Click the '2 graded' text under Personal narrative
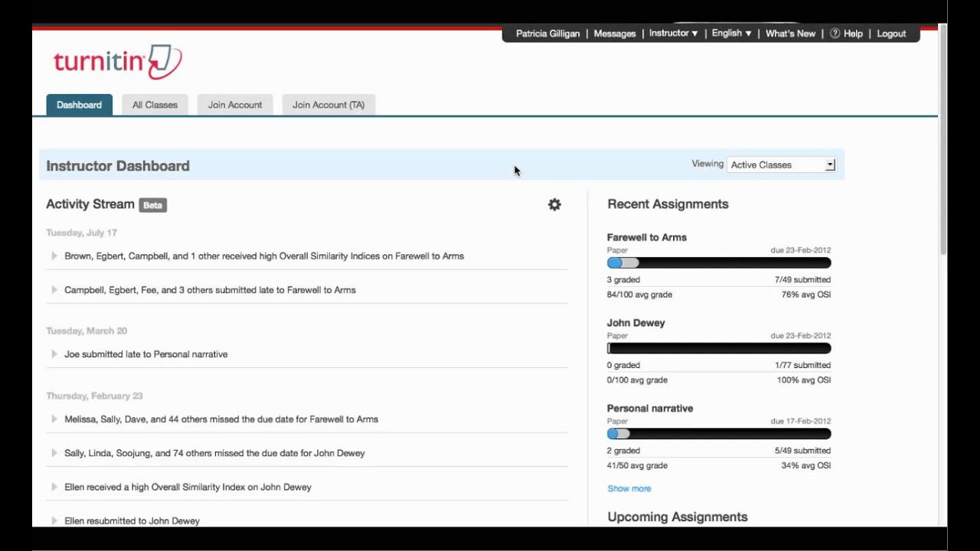The width and height of the screenshot is (980, 551). tap(623, 452)
